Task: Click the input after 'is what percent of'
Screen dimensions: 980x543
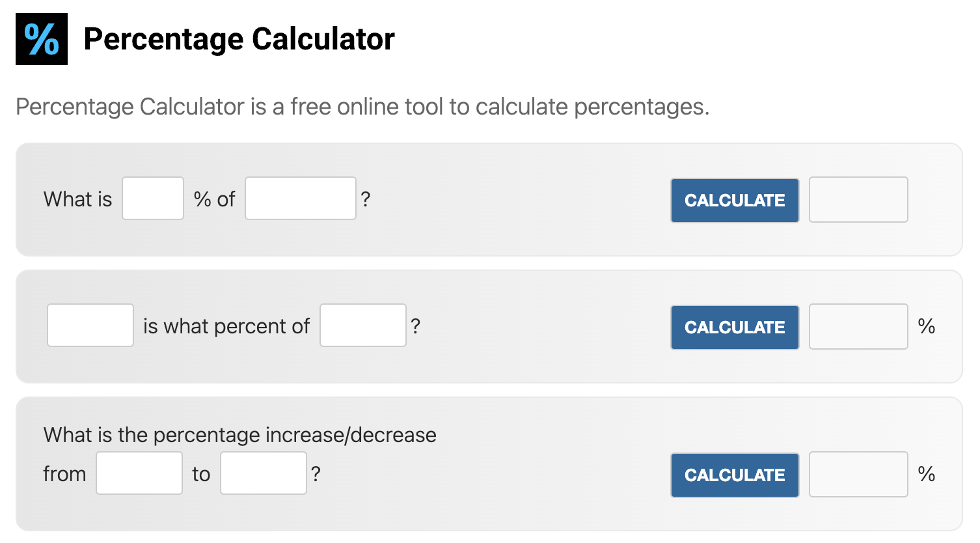Action: click(362, 325)
